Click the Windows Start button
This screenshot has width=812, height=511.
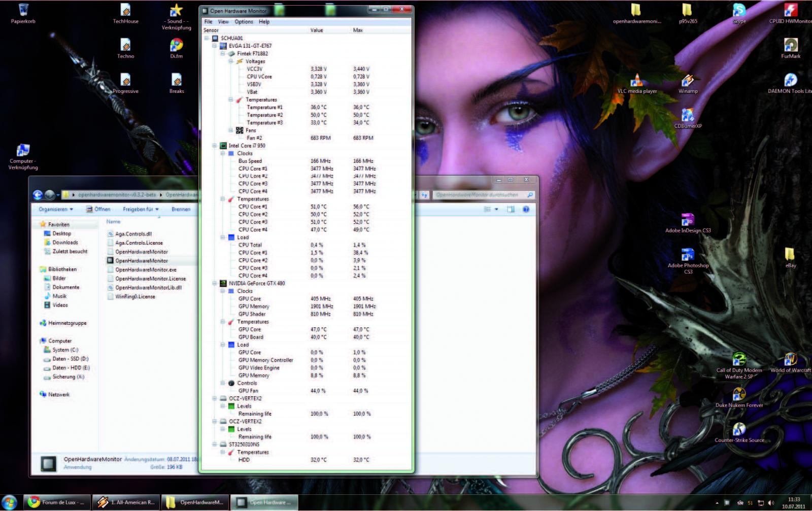(x=10, y=502)
